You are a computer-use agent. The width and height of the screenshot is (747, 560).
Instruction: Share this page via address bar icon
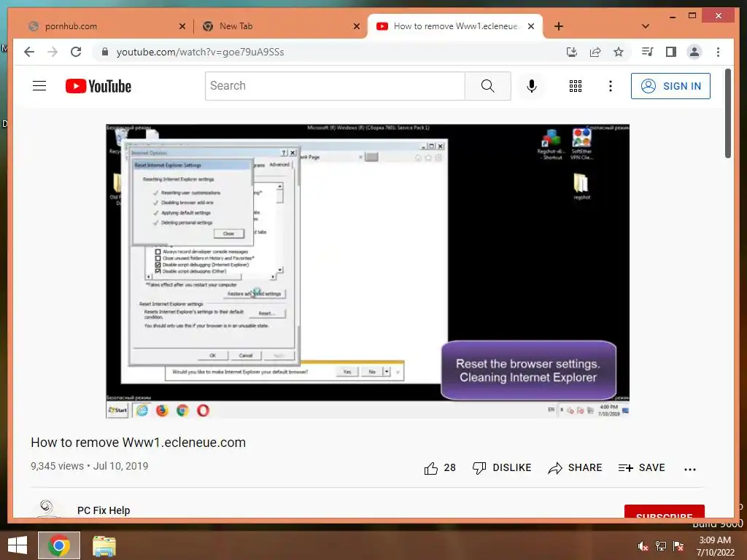click(x=595, y=52)
